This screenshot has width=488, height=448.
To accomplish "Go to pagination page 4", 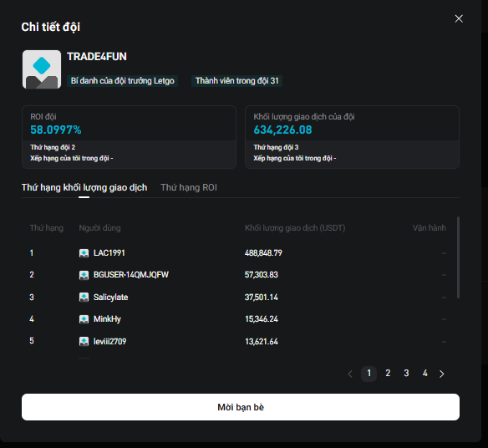I will tap(425, 373).
